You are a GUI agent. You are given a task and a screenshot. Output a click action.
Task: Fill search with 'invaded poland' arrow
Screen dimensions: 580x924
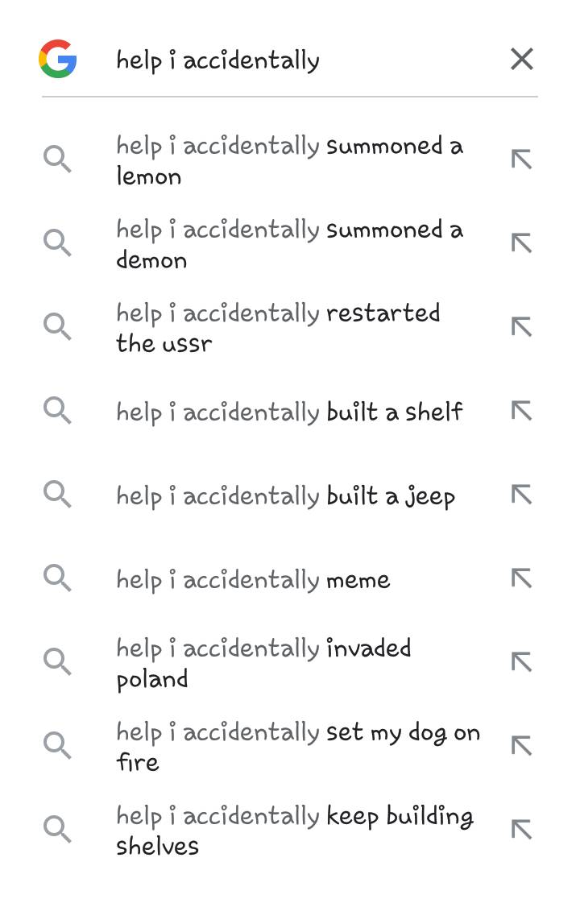[522, 662]
